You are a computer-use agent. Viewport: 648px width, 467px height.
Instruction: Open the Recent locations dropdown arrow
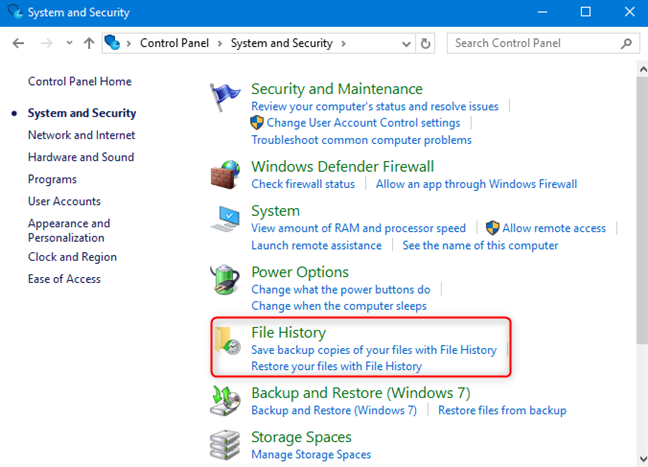click(69, 43)
